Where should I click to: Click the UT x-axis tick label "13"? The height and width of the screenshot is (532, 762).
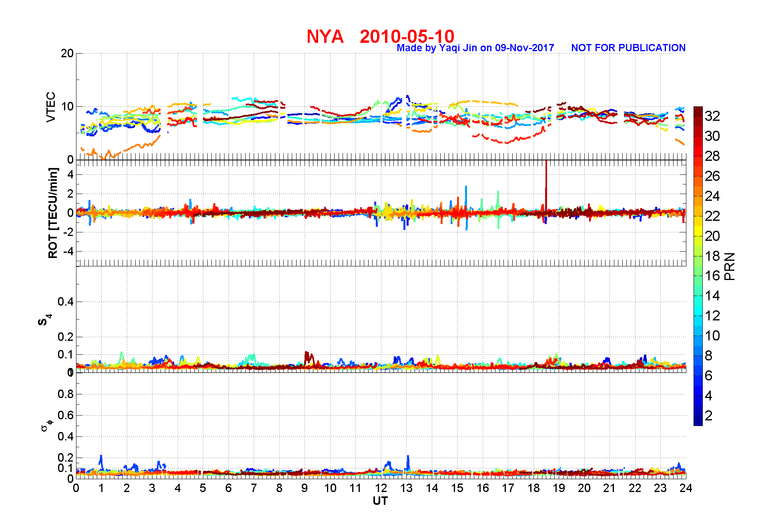pyautogui.click(x=406, y=488)
